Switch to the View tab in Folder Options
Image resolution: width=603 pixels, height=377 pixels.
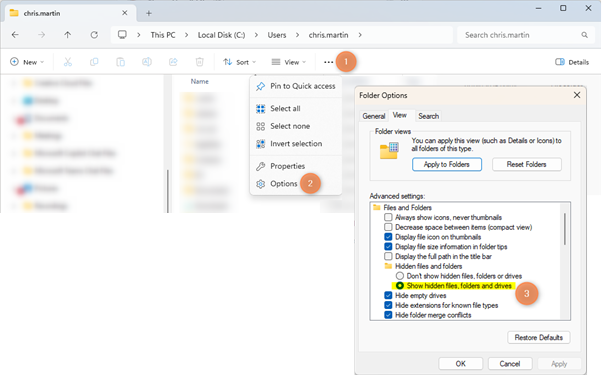coord(400,115)
